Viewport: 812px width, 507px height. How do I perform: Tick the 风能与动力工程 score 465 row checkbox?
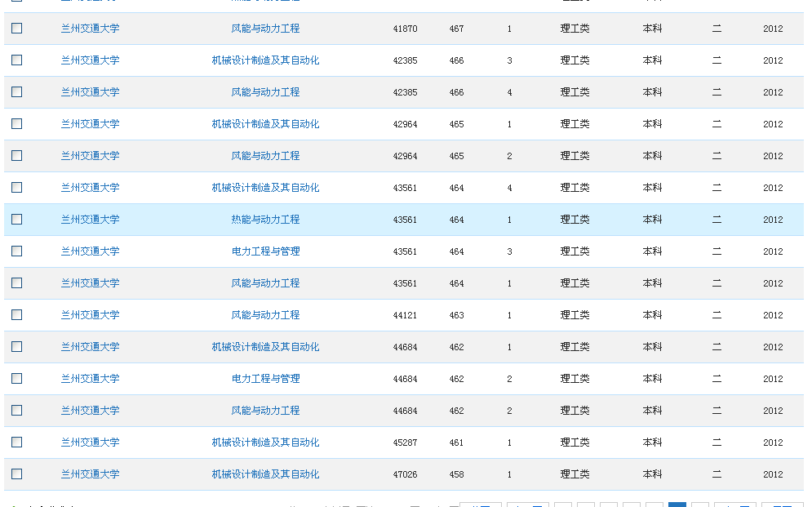click(x=16, y=155)
